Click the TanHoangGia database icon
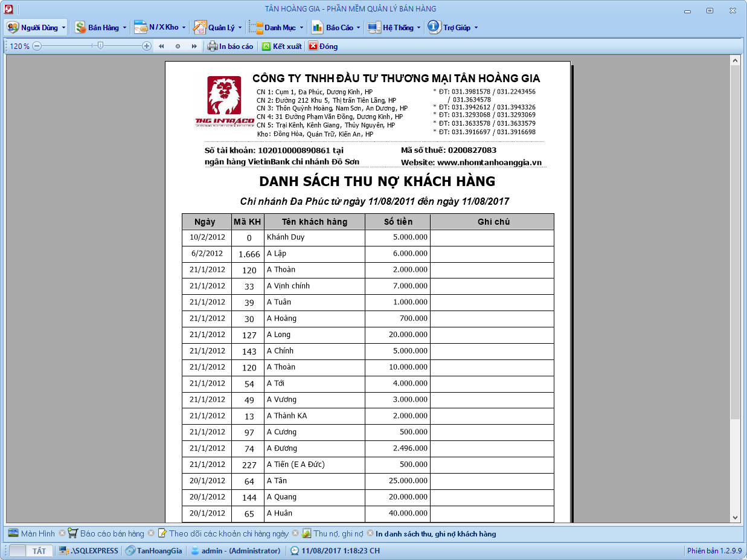This screenshot has height=560, width=747. (130, 550)
